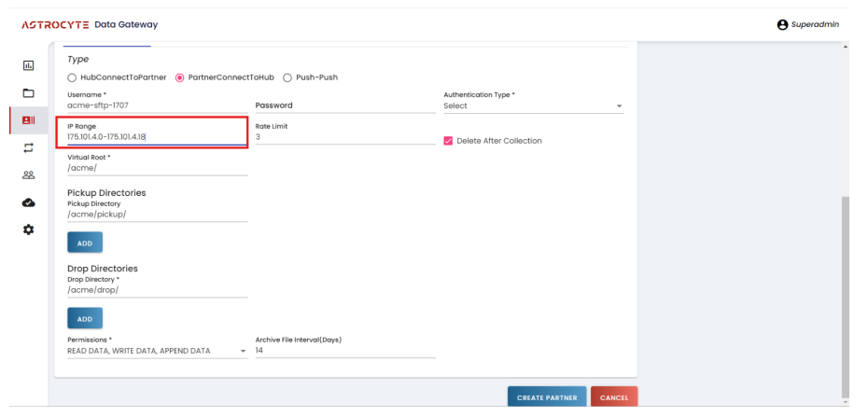
Task: Open settings via the gear icon
Action: point(28,229)
